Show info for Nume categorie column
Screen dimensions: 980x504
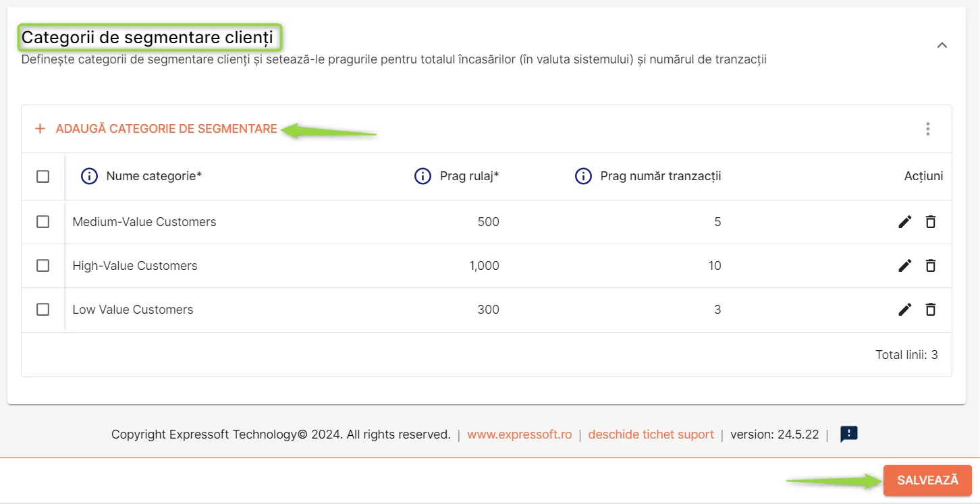[89, 176]
